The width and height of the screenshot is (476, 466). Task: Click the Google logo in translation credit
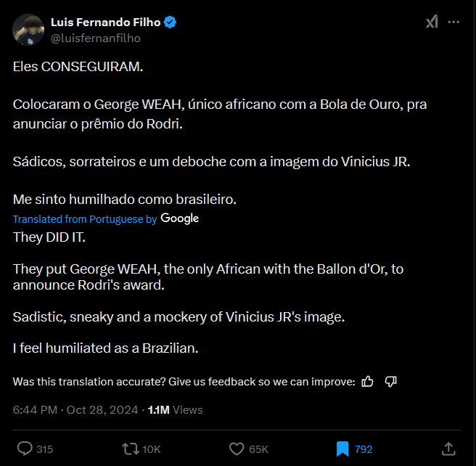point(179,218)
